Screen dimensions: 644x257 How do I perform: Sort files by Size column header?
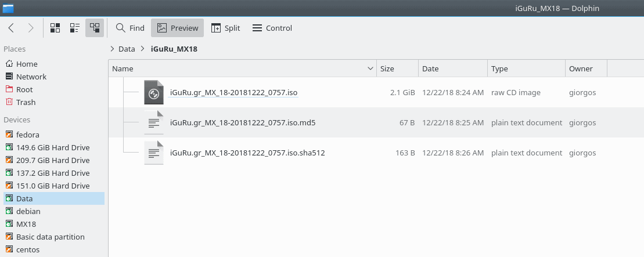pos(398,68)
